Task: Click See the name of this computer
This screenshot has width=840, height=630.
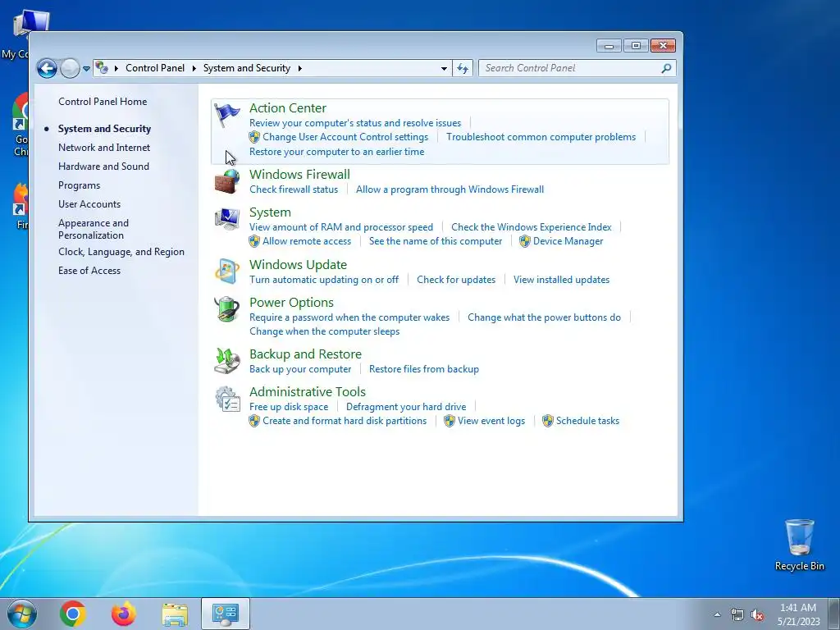Action: click(435, 241)
